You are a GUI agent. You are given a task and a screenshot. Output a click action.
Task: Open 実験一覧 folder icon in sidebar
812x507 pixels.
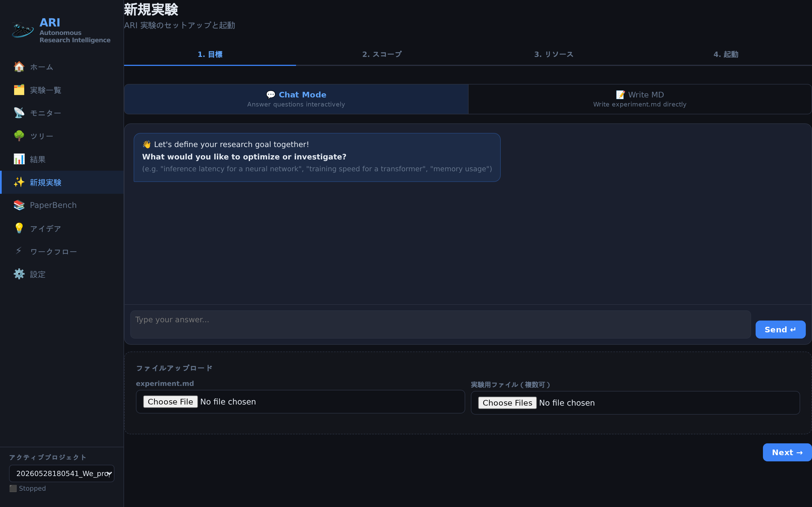click(19, 90)
